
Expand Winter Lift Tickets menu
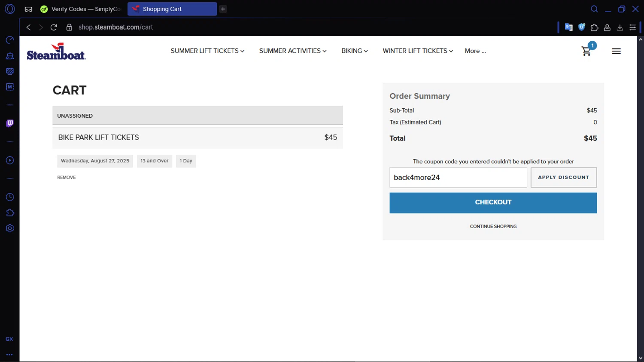(x=418, y=51)
